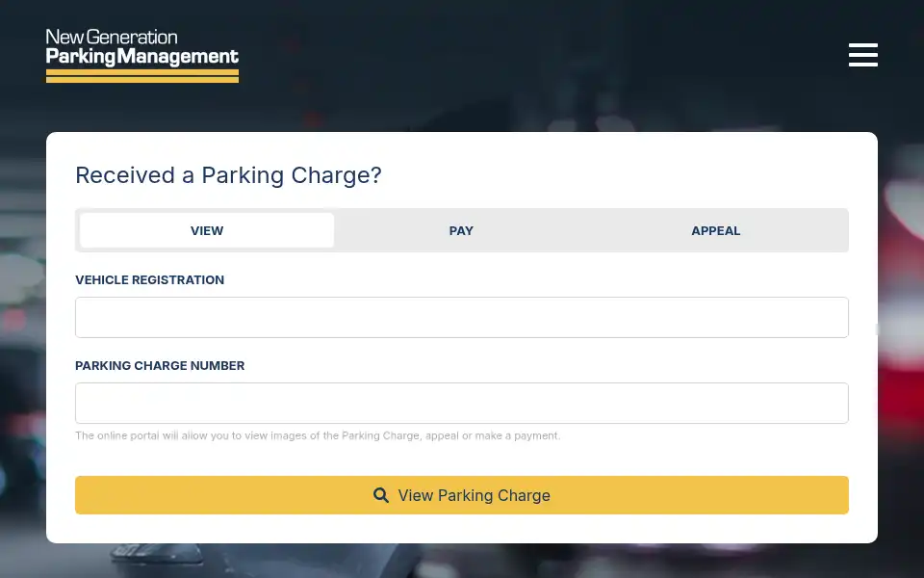This screenshot has width=924, height=578.
Task: Open the hamburger navigation menu
Action: click(863, 55)
